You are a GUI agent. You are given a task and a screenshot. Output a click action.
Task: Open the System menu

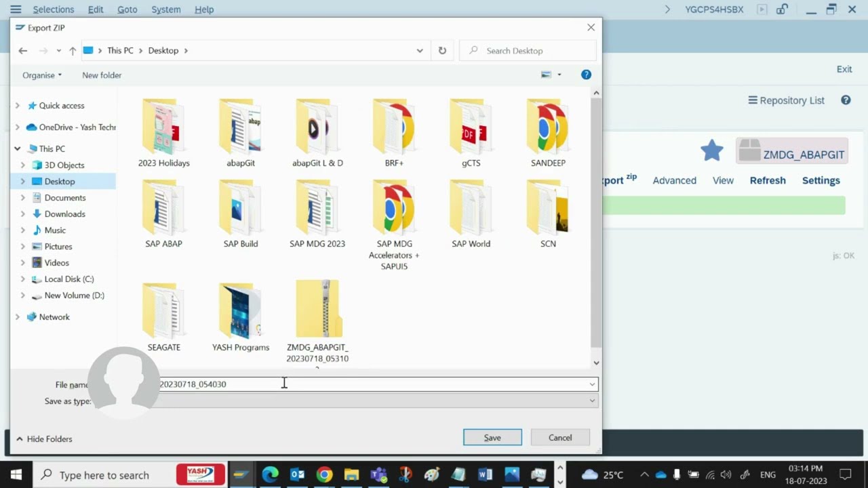(166, 9)
